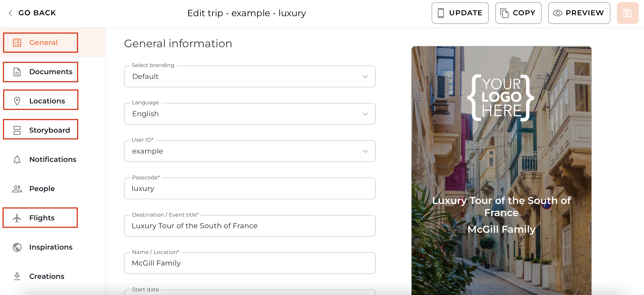Screen dimensions: 644x295
Task: Open the trip PREVIEW
Action: 579,13
